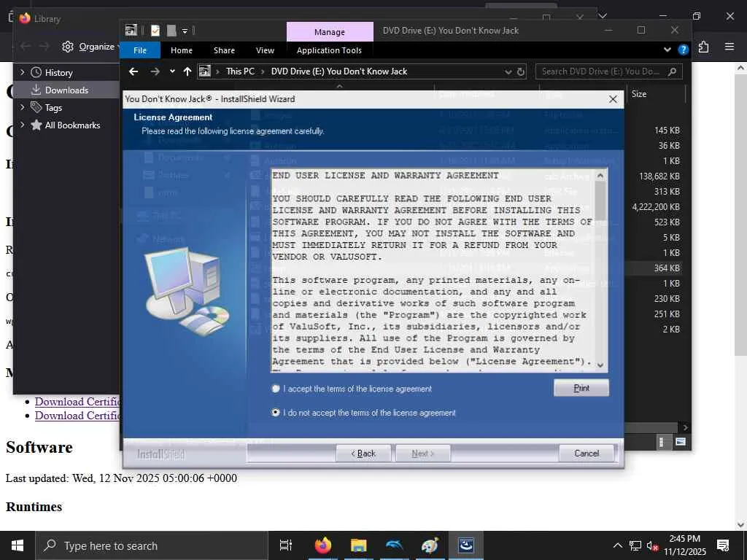This screenshot has width=747, height=560.
Task: Open the Dolphin icon on taskbar
Action: [x=394, y=545]
